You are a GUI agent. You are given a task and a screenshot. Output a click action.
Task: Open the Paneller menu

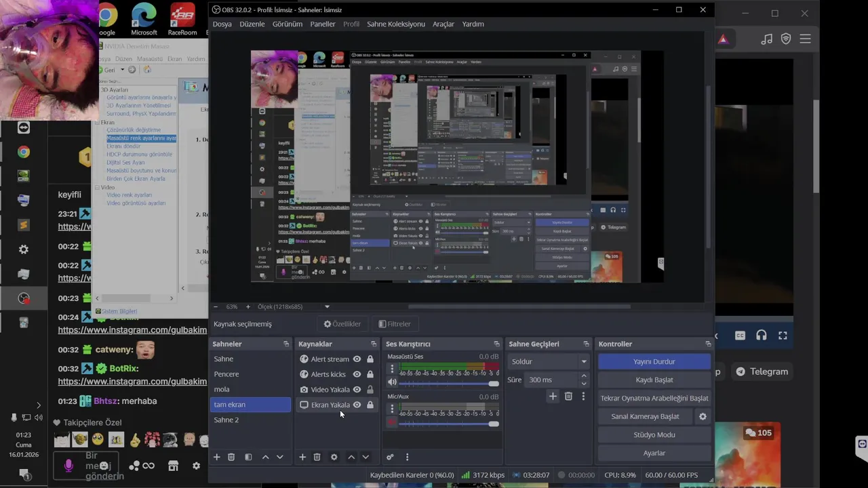323,24
